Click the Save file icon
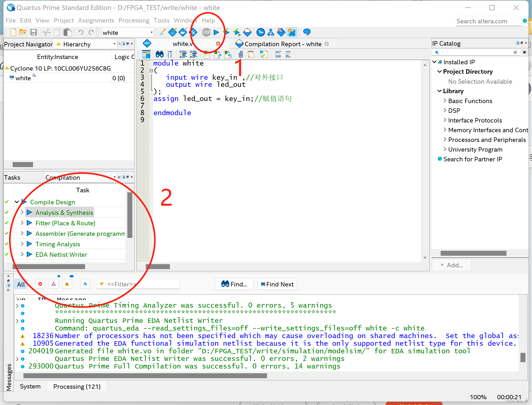 (x=34, y=32)
